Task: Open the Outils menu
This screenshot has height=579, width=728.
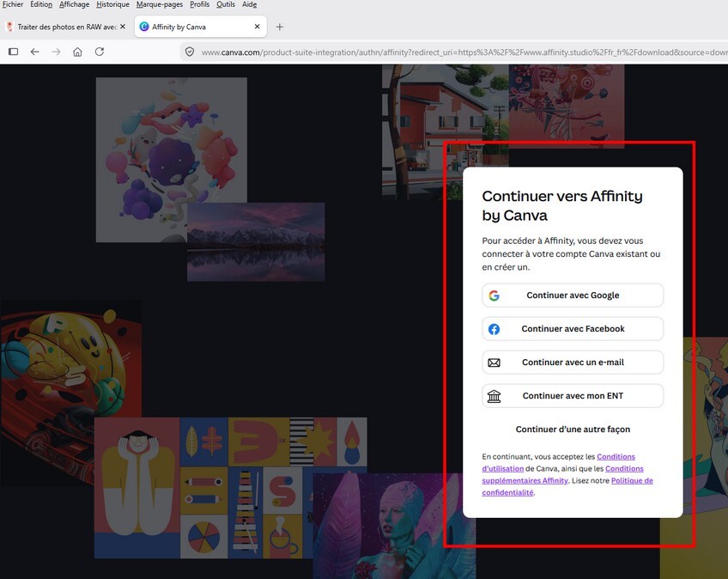Action: (226, 4)
